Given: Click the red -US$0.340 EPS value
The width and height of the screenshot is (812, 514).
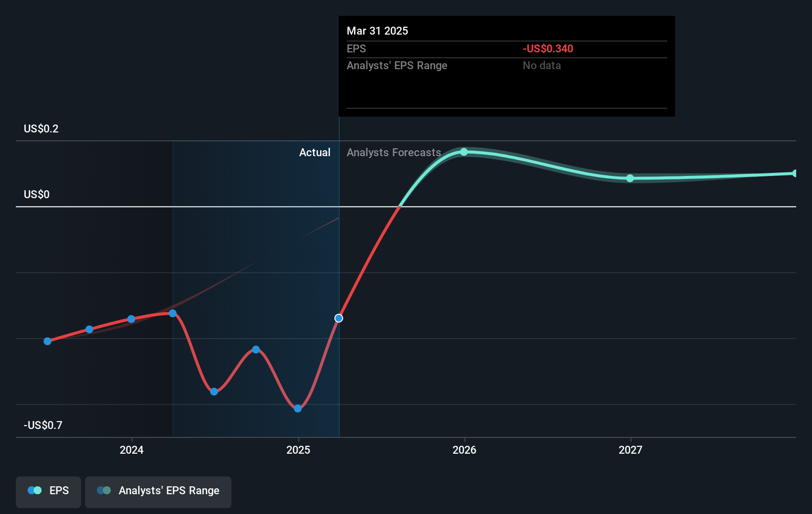Looking at the screenshot, I should coord(548,48).
